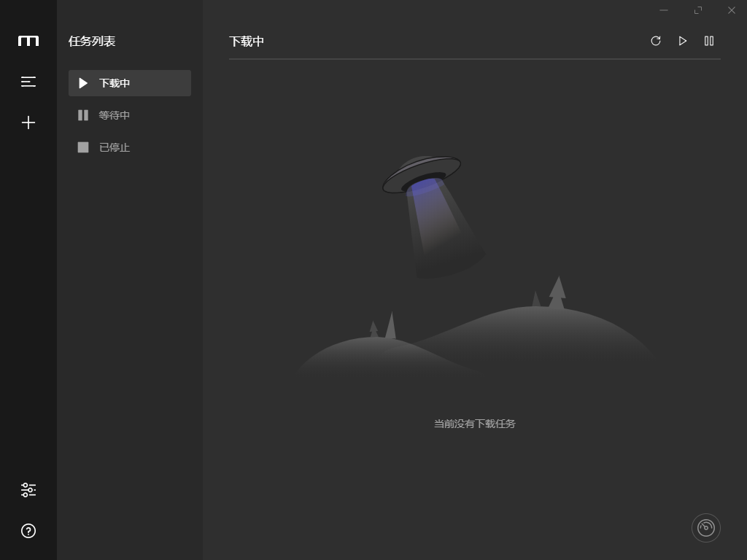The height and width of the screenshot is (560, 747).
Task: Select the task list sidebar icon
Action: pyautogui.click(x=28, y=82)
